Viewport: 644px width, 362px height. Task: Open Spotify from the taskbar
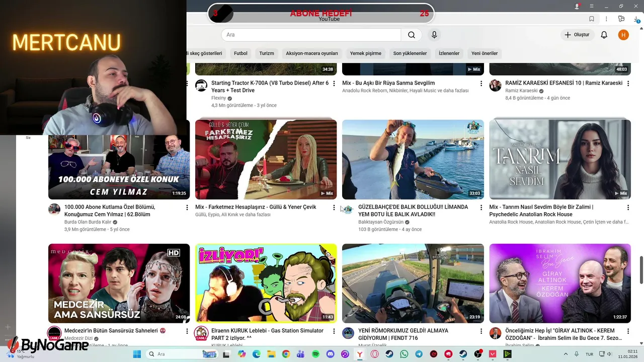click(x=315, y=354)
